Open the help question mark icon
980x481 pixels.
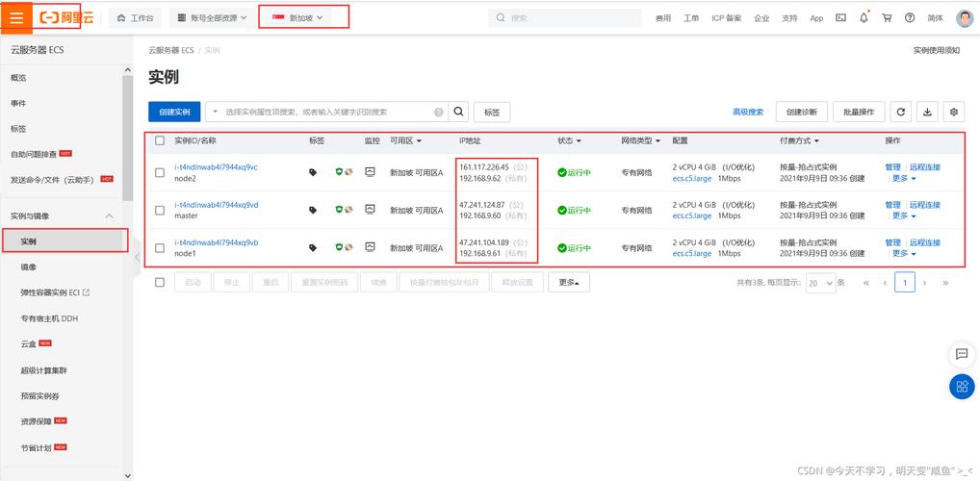pos(910,18)
